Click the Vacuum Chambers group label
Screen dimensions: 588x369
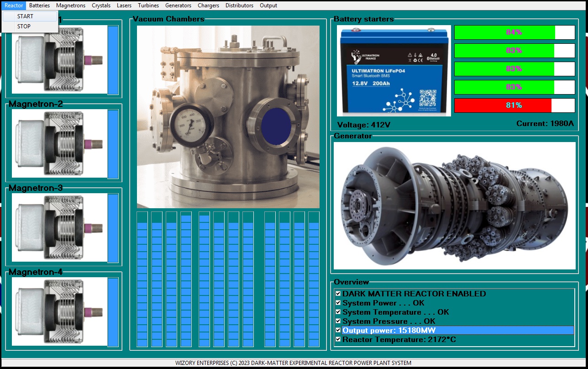[x=168, y=19]
